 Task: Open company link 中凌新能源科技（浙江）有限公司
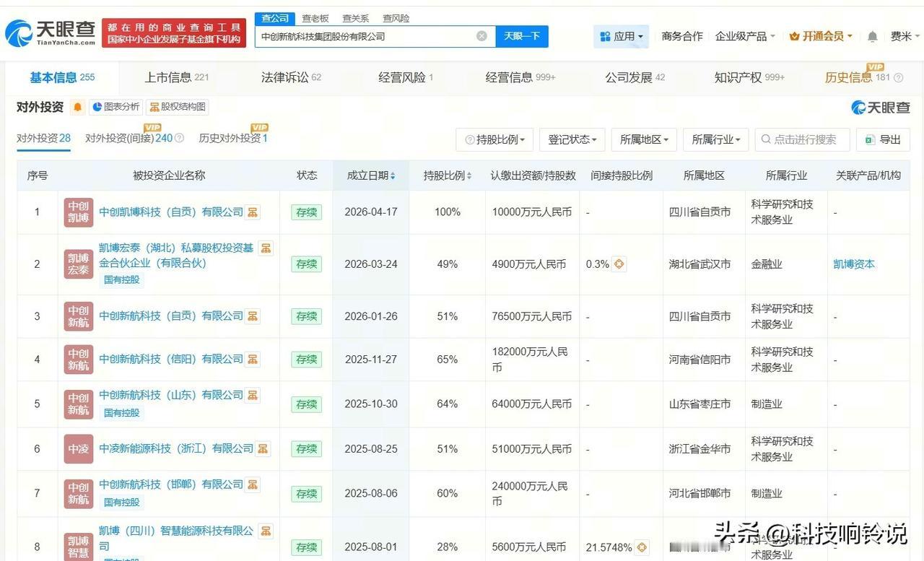[176, 449]
